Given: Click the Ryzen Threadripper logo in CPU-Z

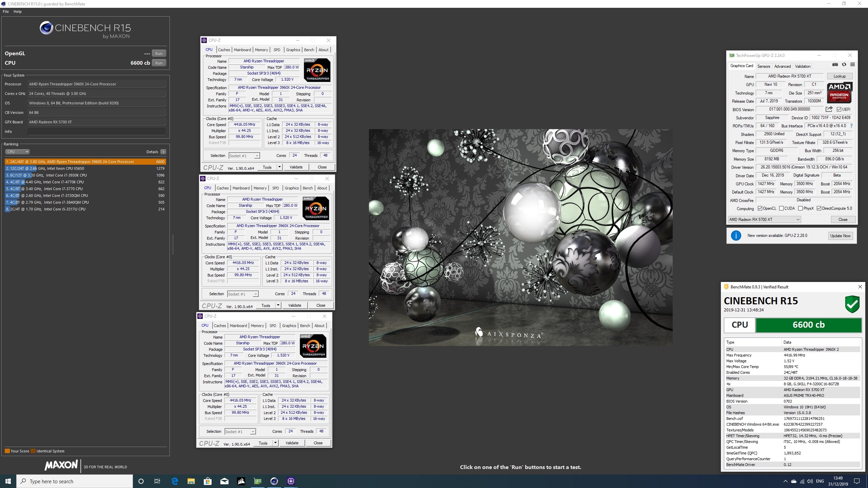Looking at the screenshot, I should (x=317, y=70).
